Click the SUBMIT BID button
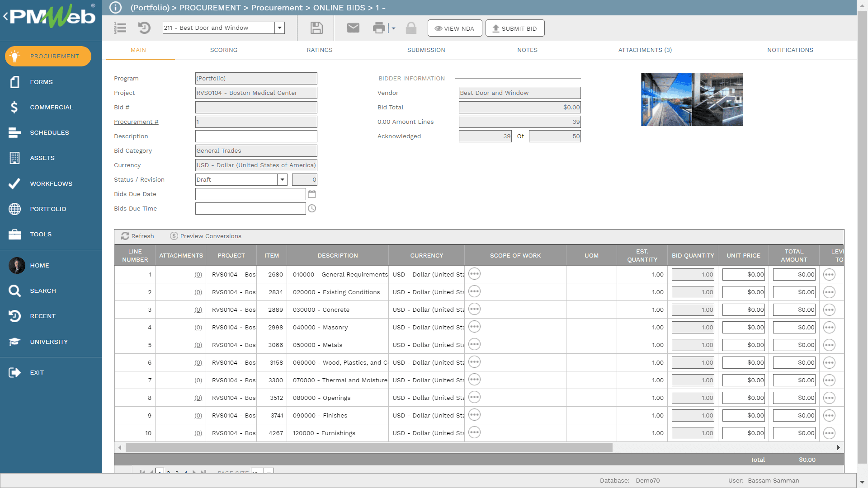This screenshot has height=488, width=868. [x=514, y=28]
